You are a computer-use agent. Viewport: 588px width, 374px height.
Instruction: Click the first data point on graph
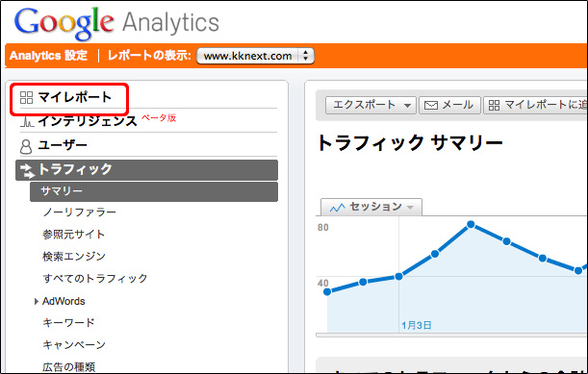tap(327, 291)
